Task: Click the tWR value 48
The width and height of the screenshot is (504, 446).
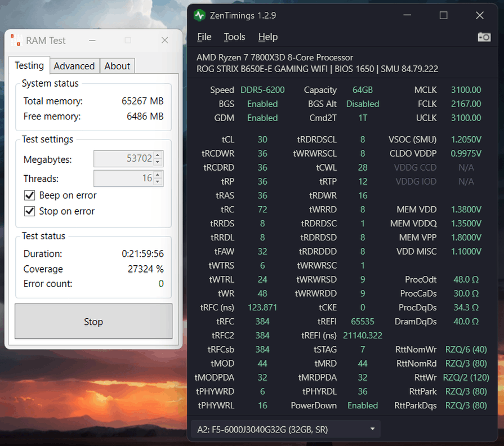Action: coord(262,294)
